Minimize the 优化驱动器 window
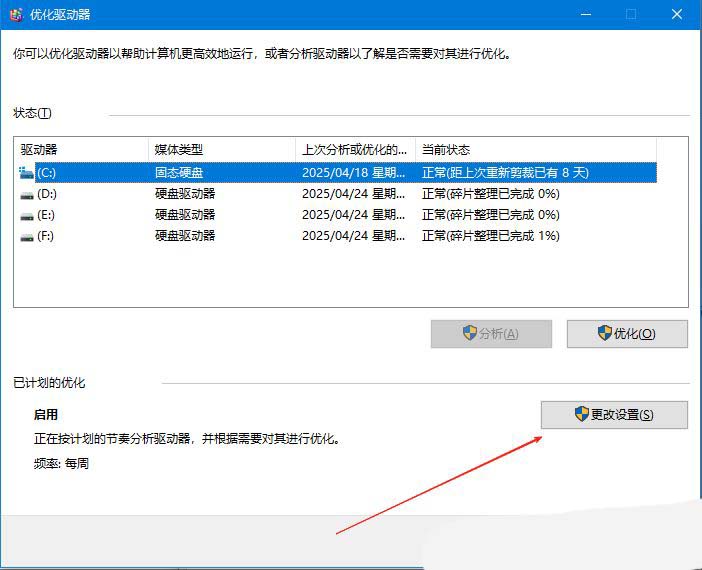This screenshot has height=570, width=702. (x=585, y=14)
